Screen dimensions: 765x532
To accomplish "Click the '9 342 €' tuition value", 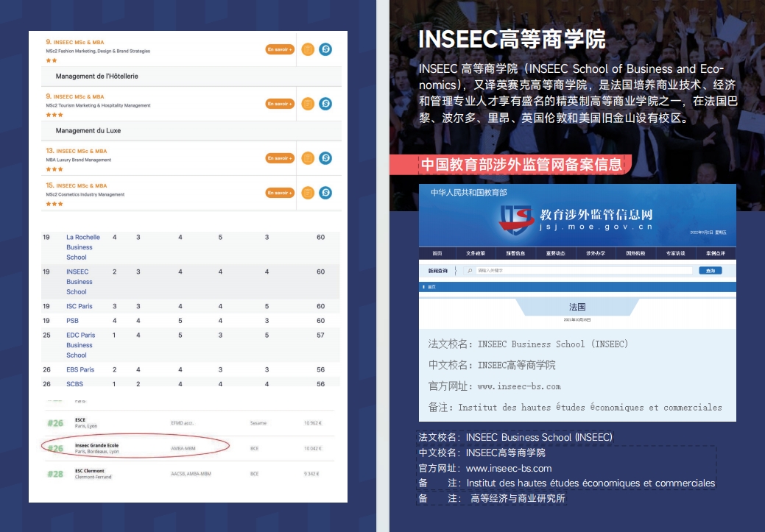I will pos(311,474).
